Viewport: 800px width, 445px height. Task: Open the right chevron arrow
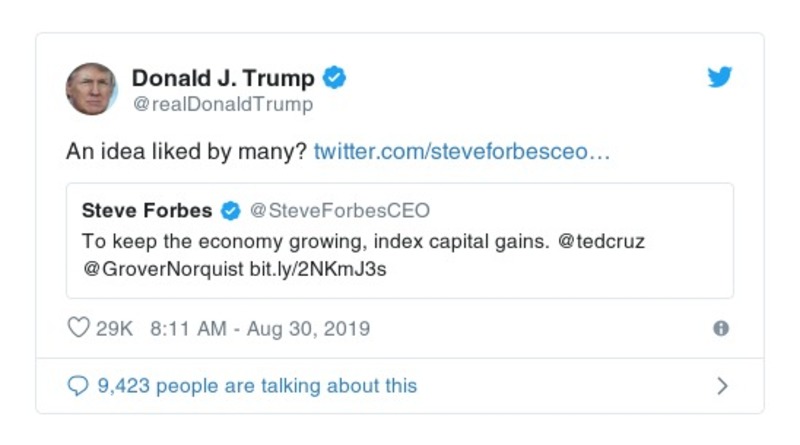tap(722, 386)
